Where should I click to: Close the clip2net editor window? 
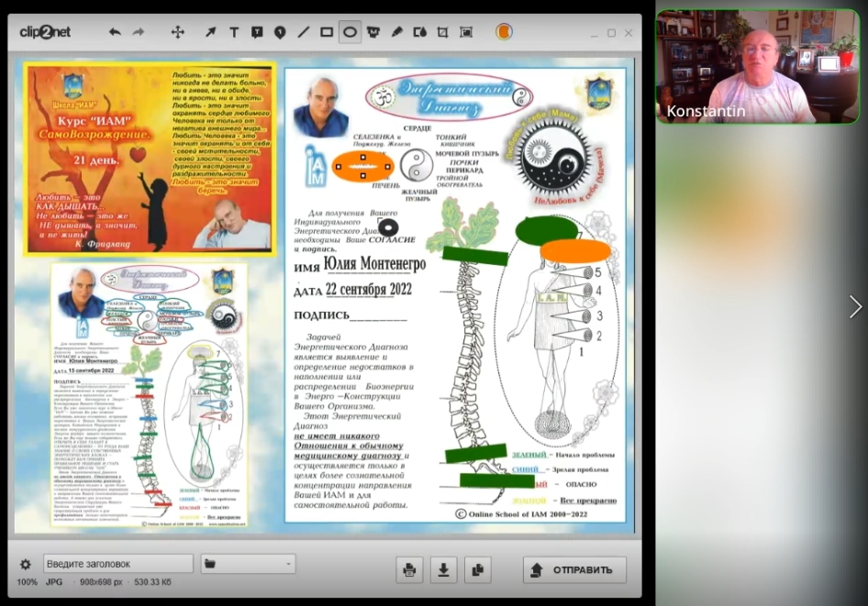click(x=629, y=33)
